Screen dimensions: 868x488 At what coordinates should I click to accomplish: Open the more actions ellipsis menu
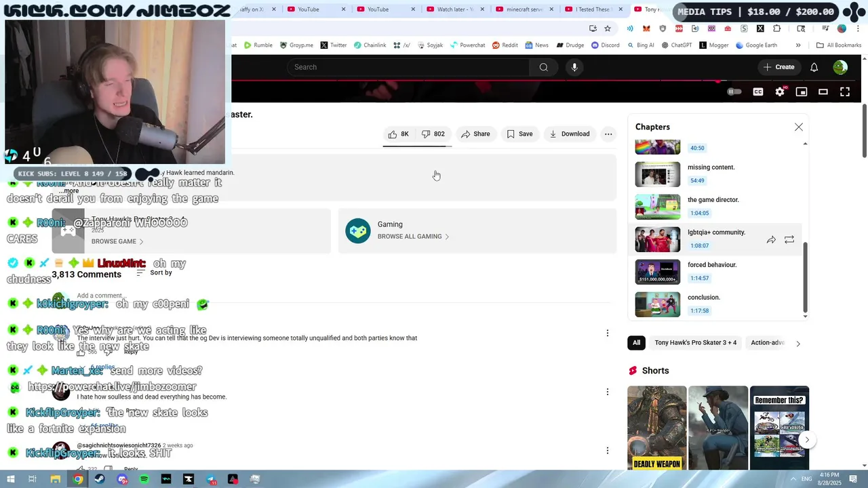[x=608, y=134]
